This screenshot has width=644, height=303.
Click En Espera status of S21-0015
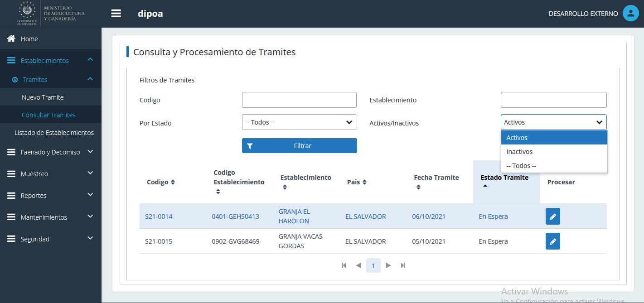point(493,241)
